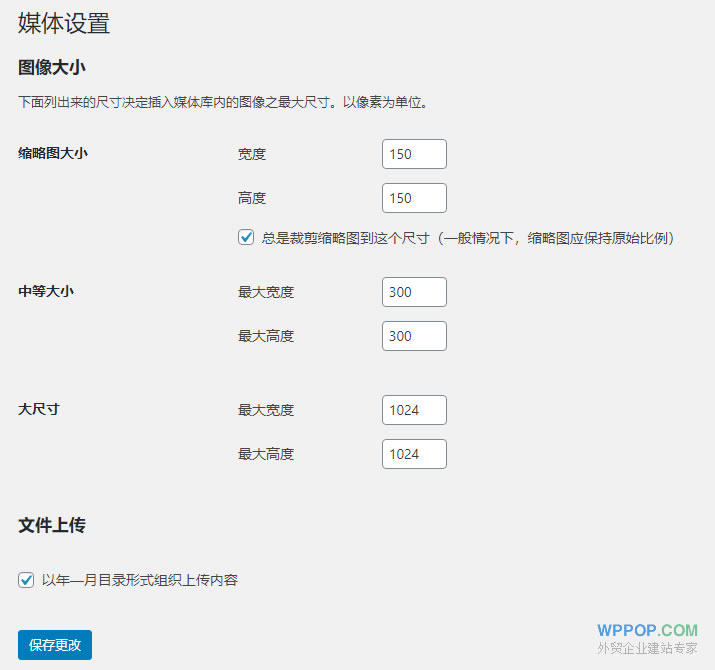Click the year-month folders checkbox label text
This screenshot has width=715, height=670.
tap(140, 580)
